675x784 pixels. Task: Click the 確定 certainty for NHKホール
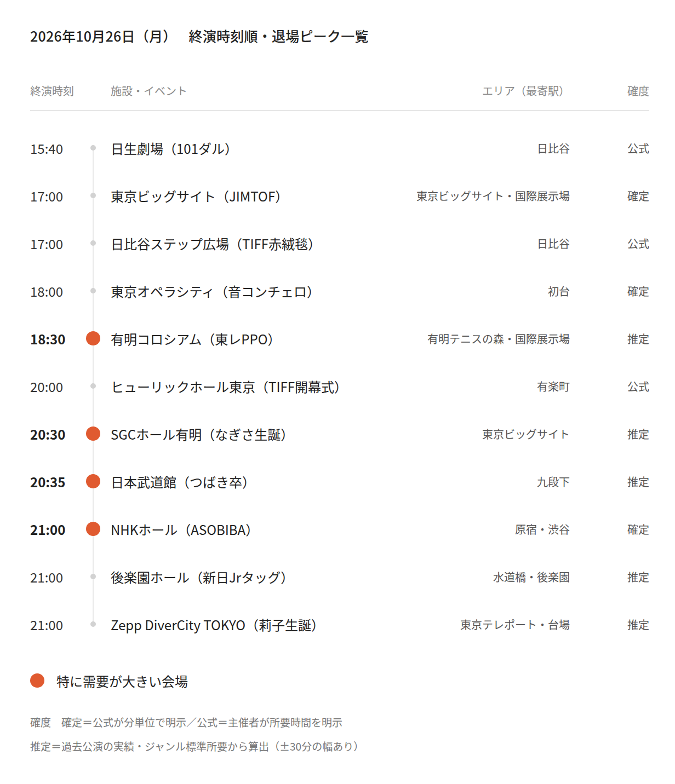point(638,529)
